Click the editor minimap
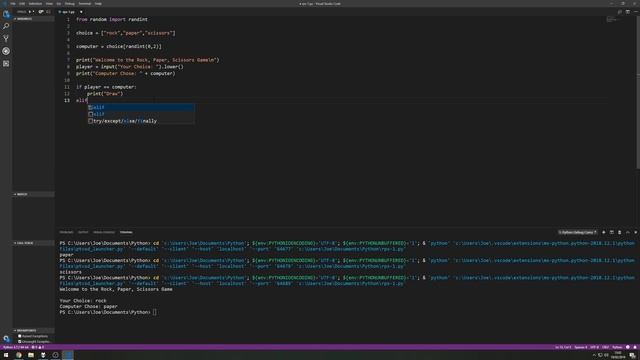Image resolution: width=640 pixels, height=360 pixels. pos(611,19)
